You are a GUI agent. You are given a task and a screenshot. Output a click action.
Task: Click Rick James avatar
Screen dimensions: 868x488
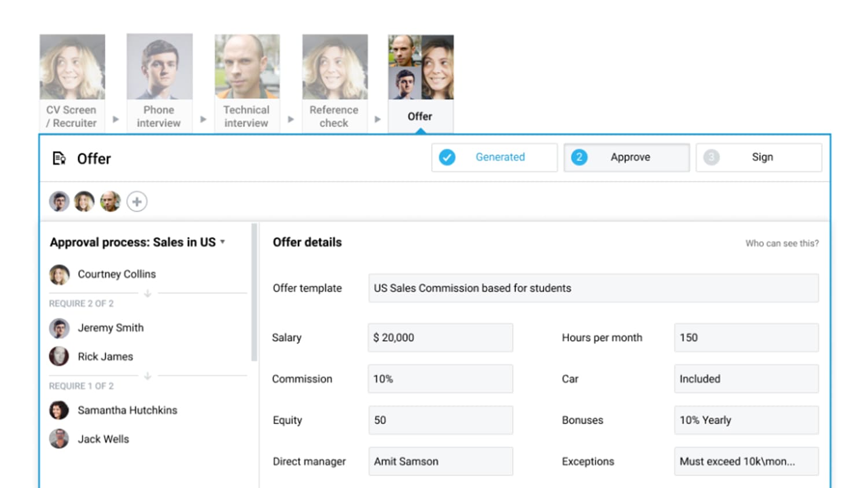pos(59,356)
